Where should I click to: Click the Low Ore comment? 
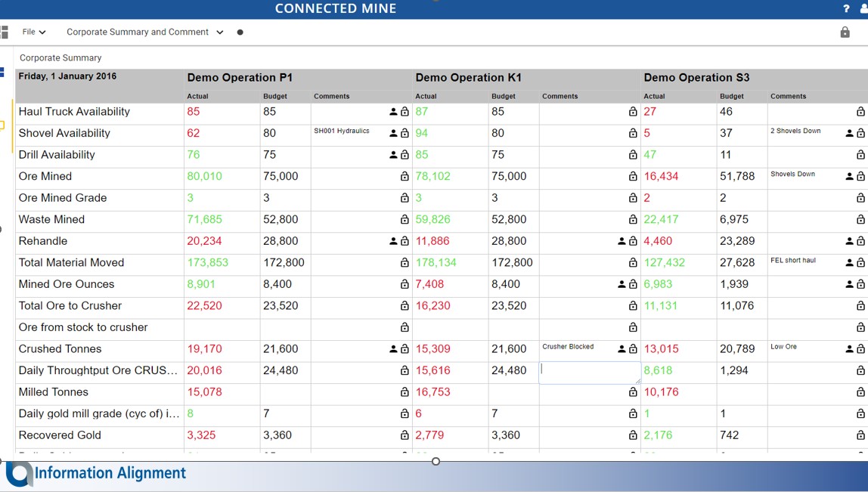[x=784, y=346]
